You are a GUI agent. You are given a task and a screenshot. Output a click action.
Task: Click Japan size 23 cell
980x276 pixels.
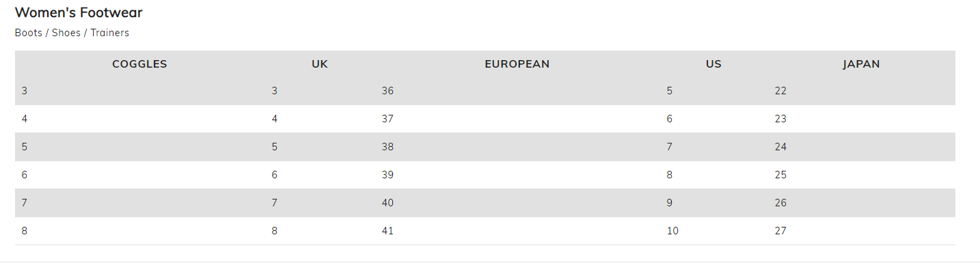tap(780, 119)
